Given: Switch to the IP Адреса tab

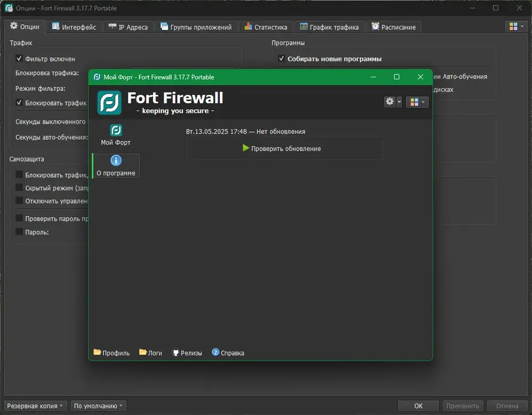Looking at the screenshot, I should (x=128, y=27).
